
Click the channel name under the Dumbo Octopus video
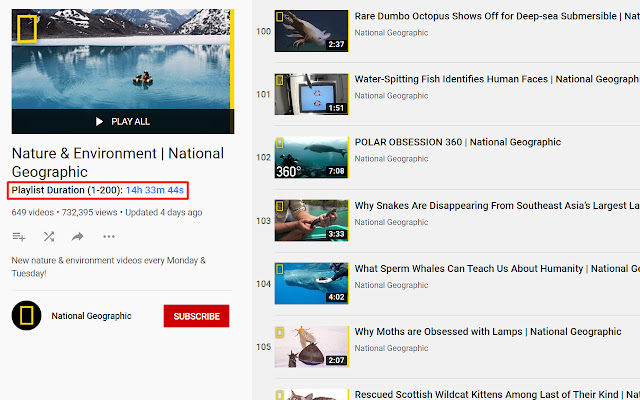click(391, 33)
